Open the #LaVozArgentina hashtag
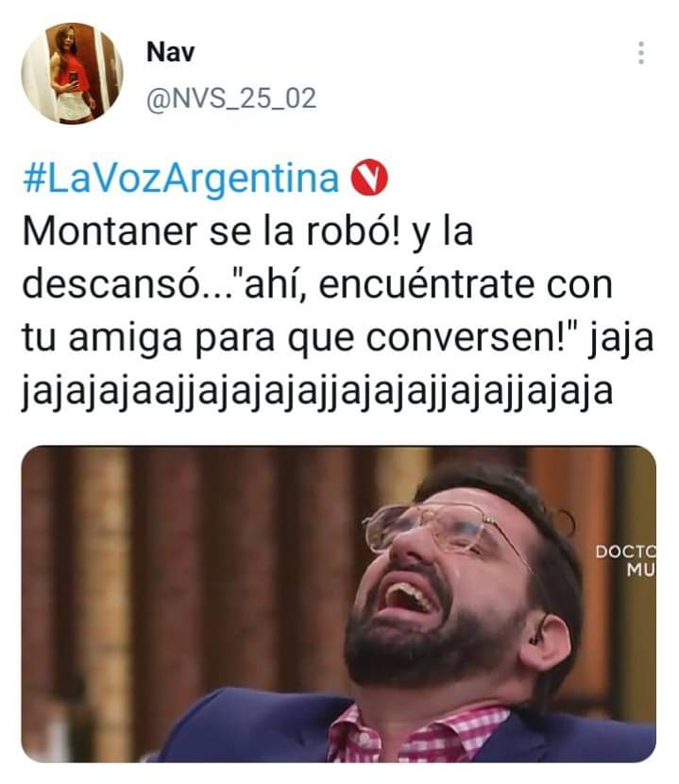 181,179
